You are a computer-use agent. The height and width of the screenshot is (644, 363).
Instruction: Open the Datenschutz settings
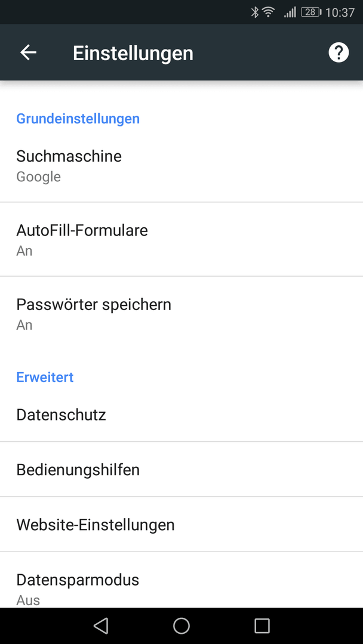coord(181,415)
